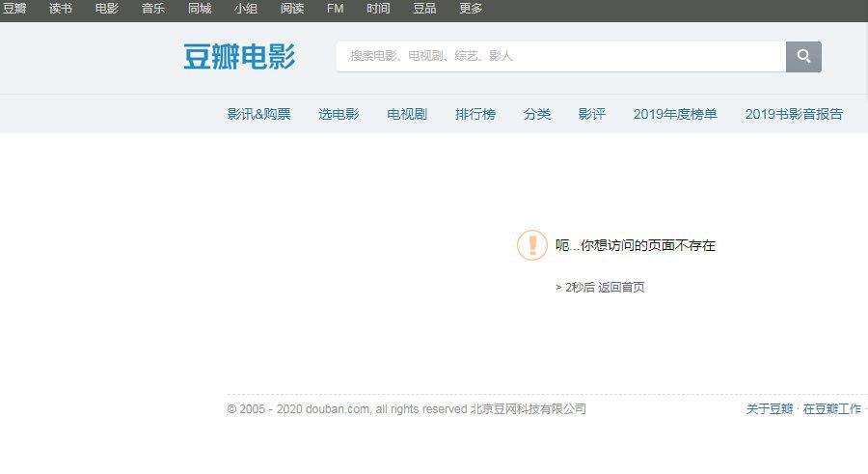The height and width of the screenshot is (474, 868).
Task: Go to 电视剧 section
Action: [407, 114]
